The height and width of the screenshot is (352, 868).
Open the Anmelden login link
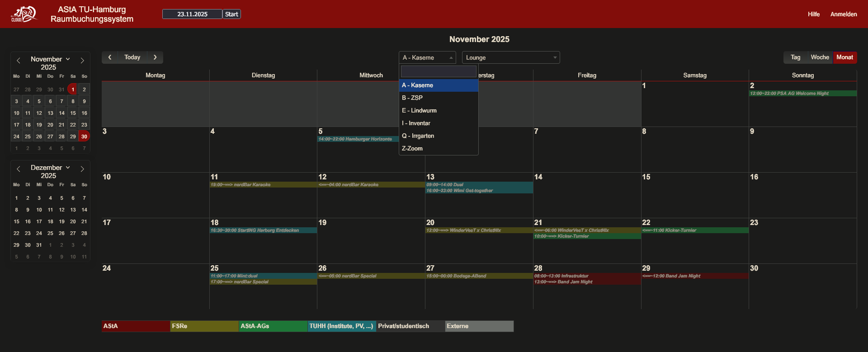[x=843, y=14]
